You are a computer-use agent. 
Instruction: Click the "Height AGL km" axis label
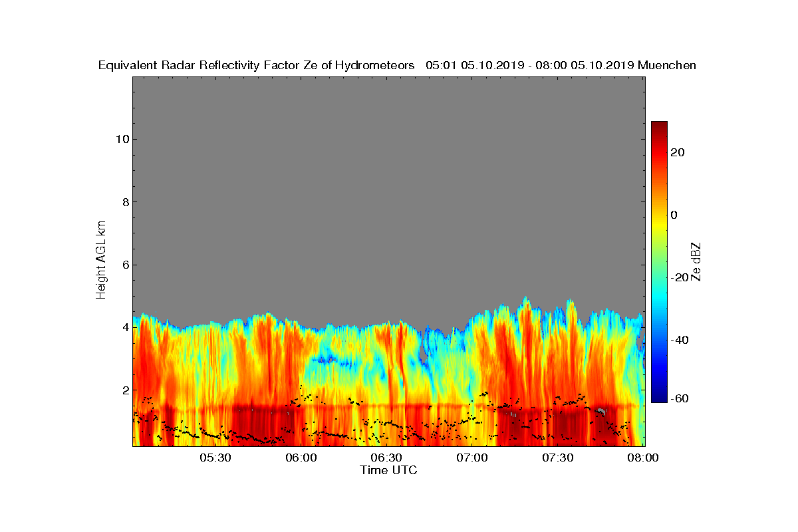click(x=101, y=261)
